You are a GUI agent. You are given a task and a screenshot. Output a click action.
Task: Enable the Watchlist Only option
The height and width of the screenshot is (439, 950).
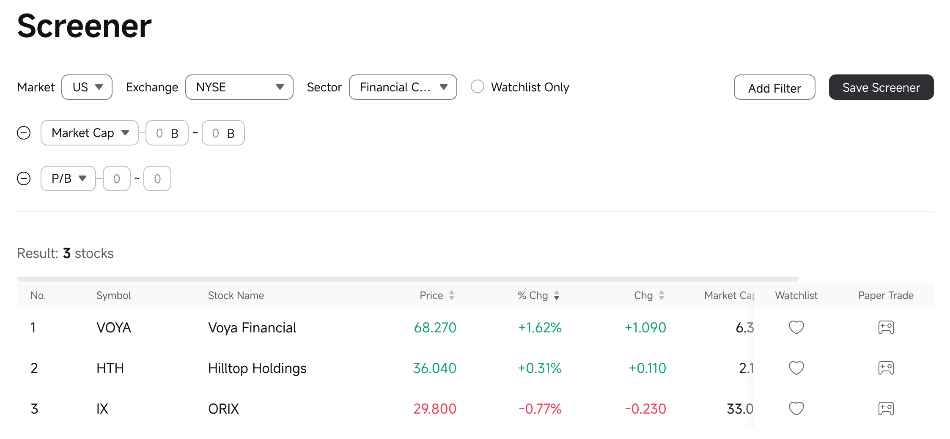478,87
